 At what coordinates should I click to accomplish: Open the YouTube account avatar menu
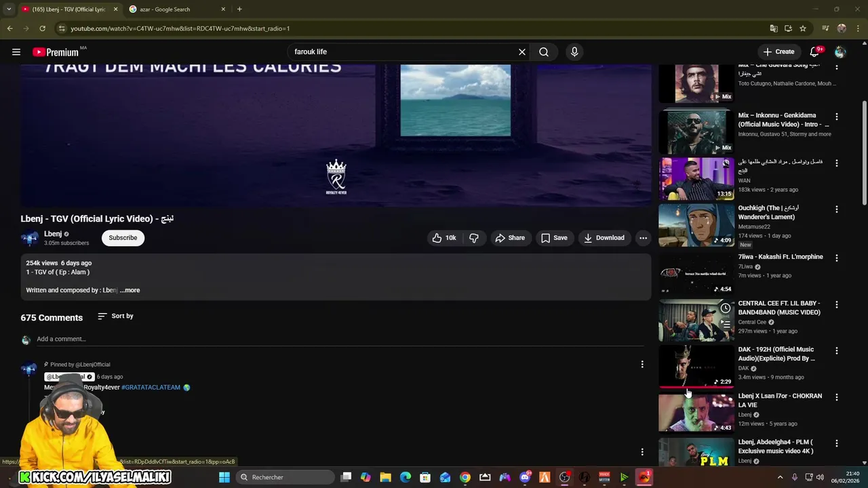840,52
